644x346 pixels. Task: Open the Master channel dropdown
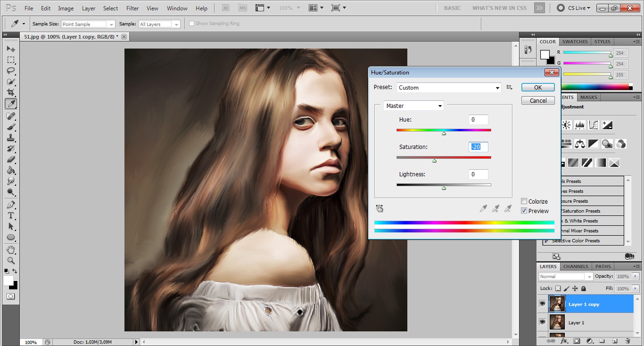click(x=413, y=106)
